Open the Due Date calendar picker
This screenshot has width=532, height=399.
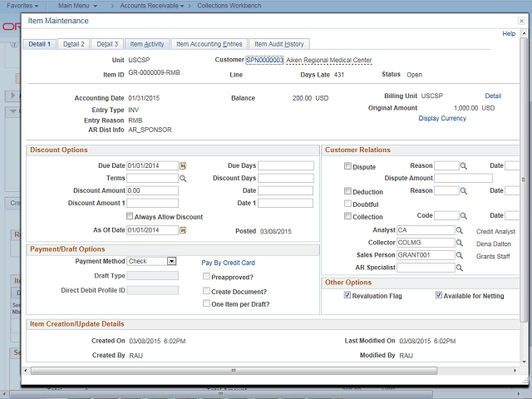(x=183, y=165)
